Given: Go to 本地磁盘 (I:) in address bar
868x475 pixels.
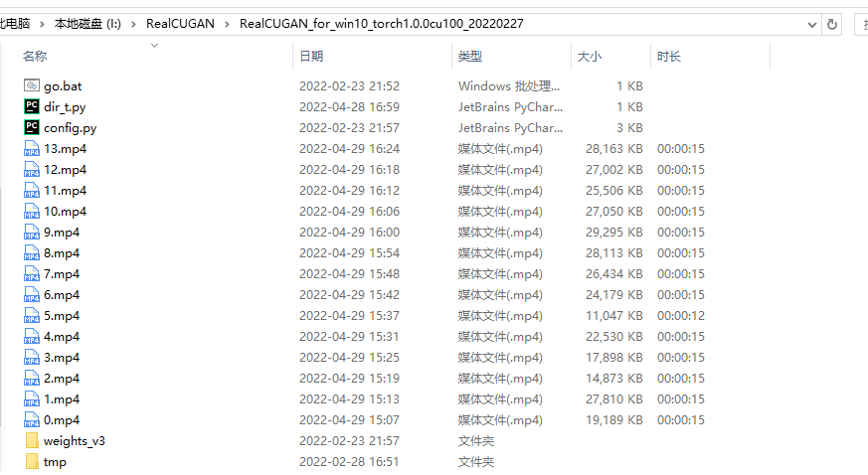Looking at the screenshot, I should (87, 24).
